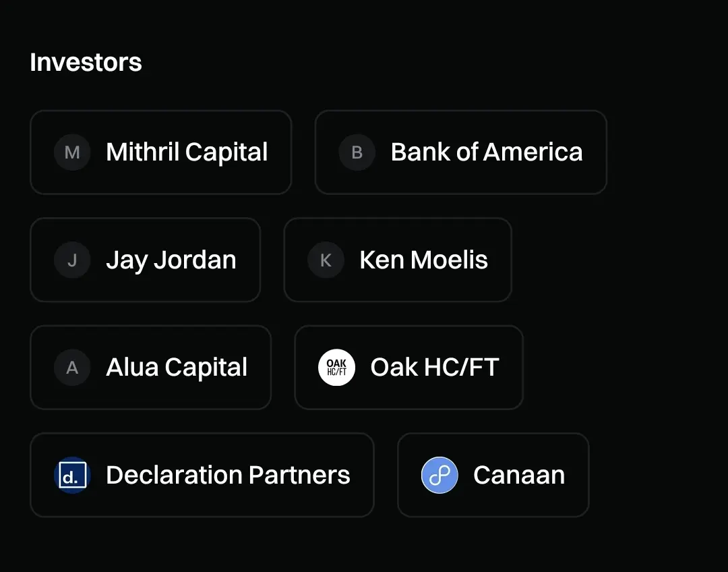Click the Bank of America 'B' avatar
728x572 pixels.
pyautogui.click(x=357, y=152)
